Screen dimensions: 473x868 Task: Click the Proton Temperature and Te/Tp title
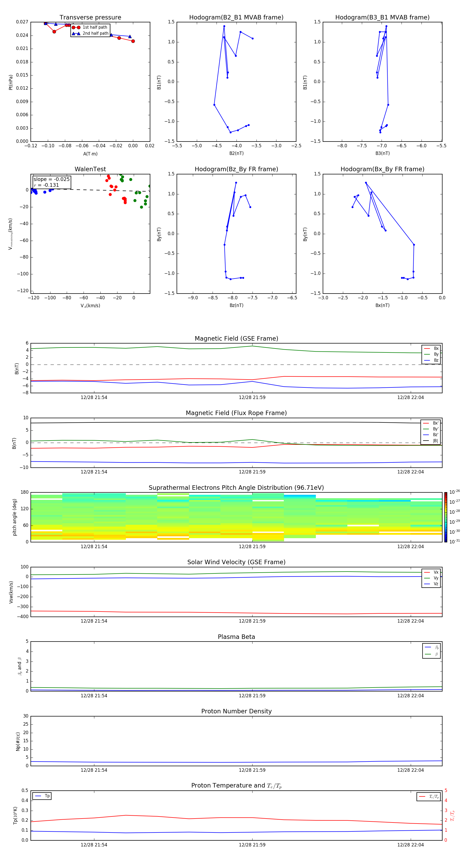click(236, 785)
